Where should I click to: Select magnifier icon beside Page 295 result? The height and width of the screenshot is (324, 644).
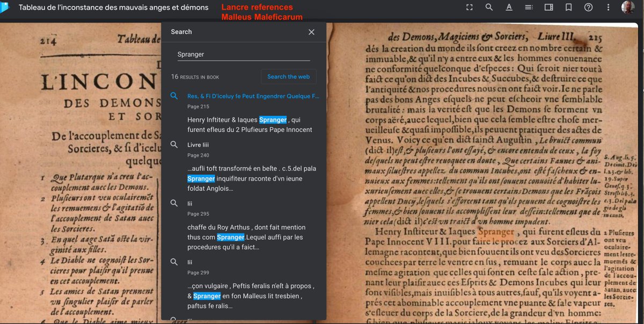pyautogui.click(x=174, y=203)
